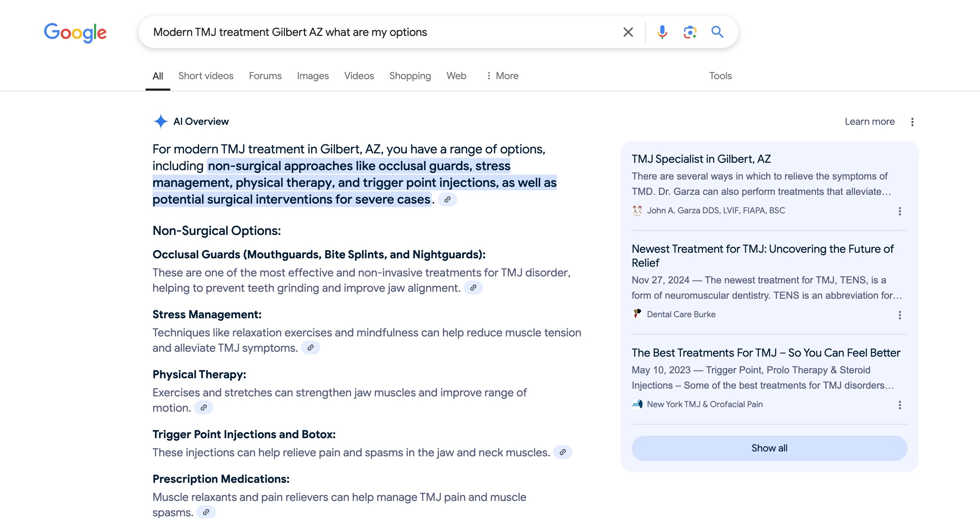The image size is (980, 518).
Task: Select the All results tab
Action: click(158, 76)
